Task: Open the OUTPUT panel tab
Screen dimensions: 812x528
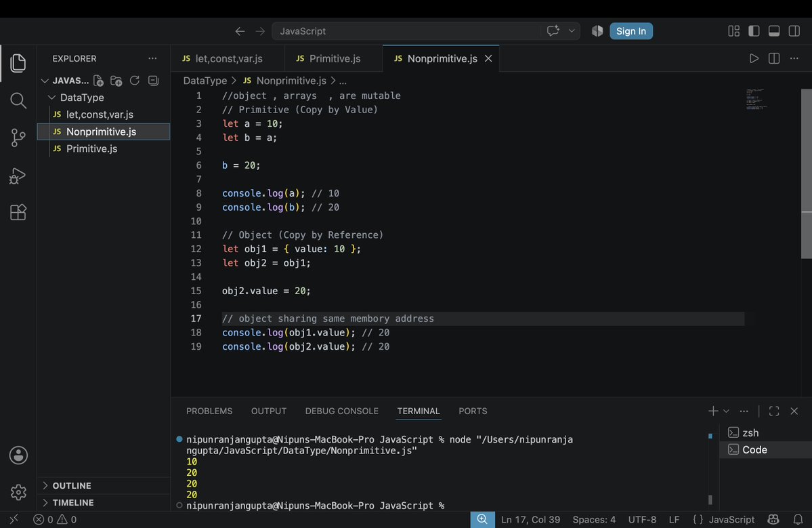Action: pos(269,411)
